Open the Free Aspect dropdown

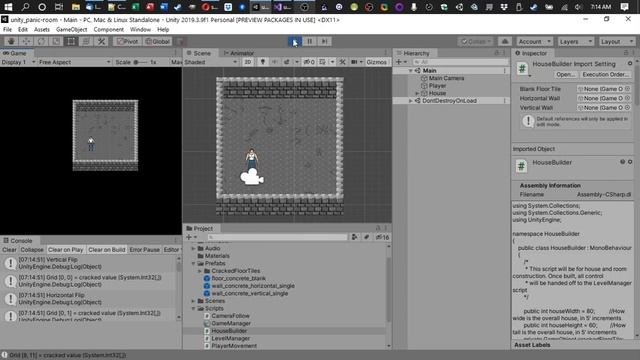(x=75, y=62)
